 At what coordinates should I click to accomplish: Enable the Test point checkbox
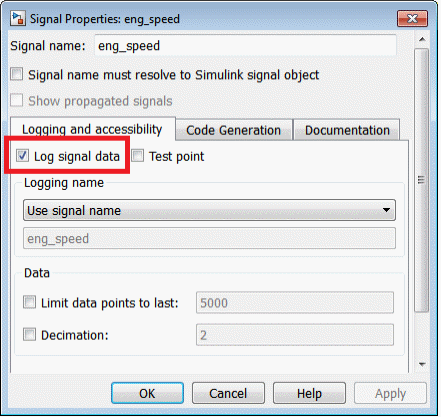137,156
